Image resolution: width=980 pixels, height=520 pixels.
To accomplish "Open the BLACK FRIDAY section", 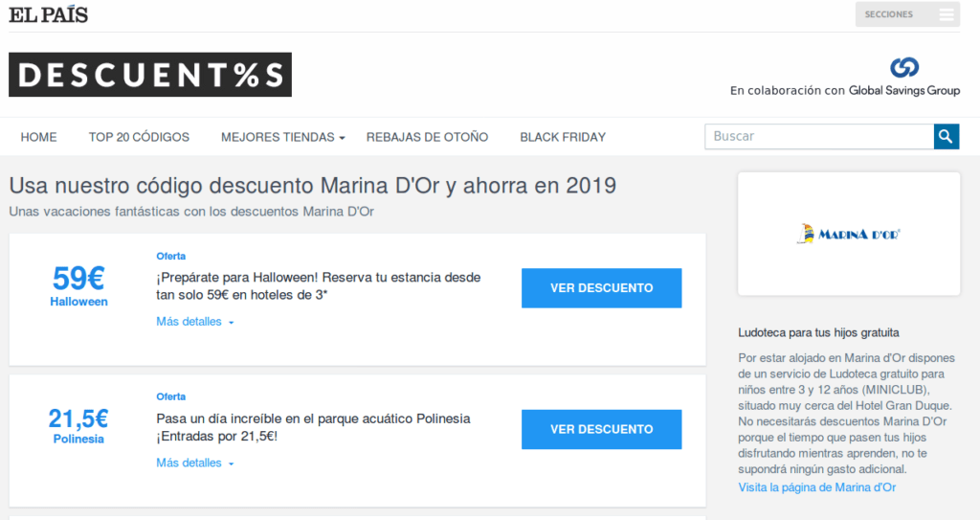I will [x=563, y=137].
